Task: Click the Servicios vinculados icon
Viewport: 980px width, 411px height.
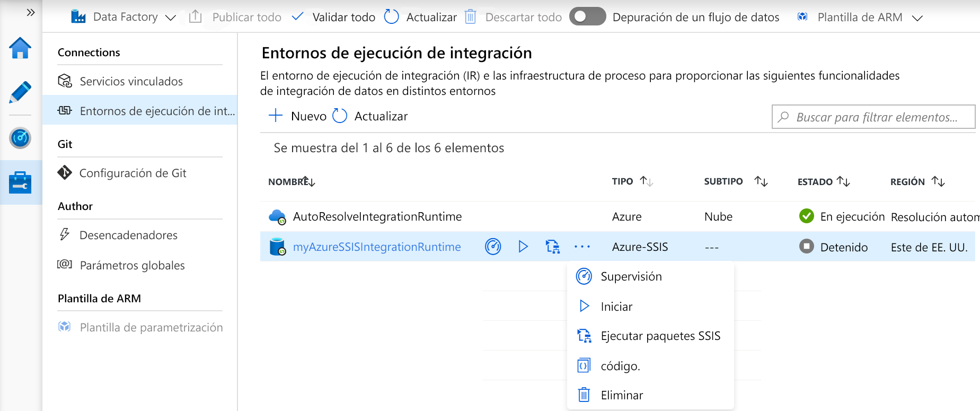Action: 65,81
